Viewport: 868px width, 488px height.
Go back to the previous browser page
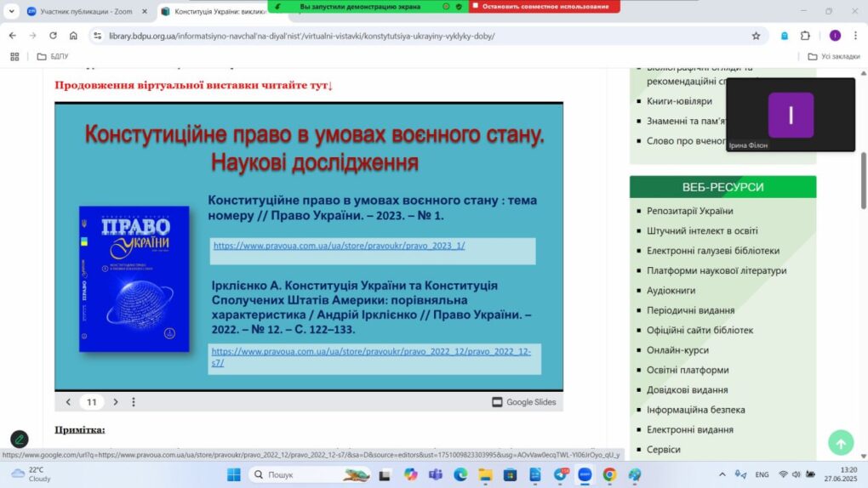click(x=13, y=36)
